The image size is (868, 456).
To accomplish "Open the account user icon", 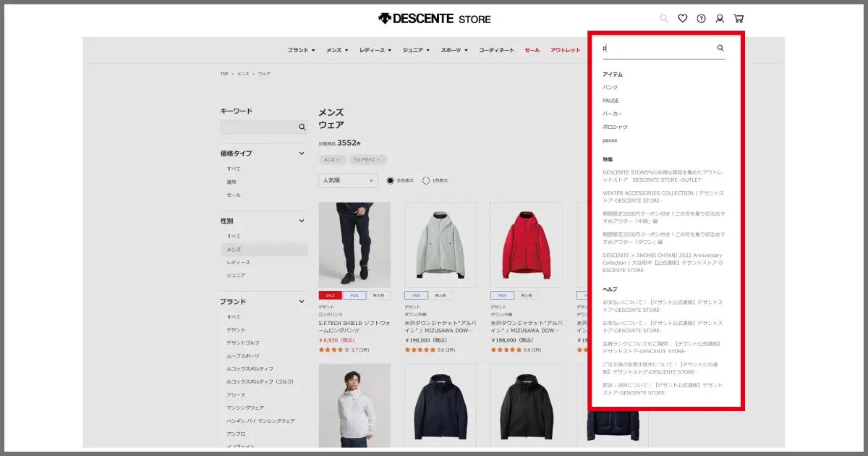I will [720, 19].
